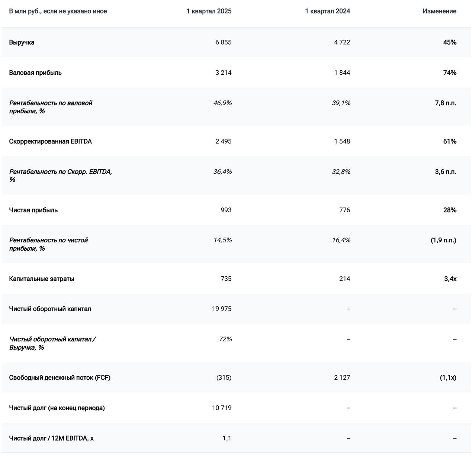Click the (315) FCF value
This screenshot has height=457, width=476.
click(224, 378)
